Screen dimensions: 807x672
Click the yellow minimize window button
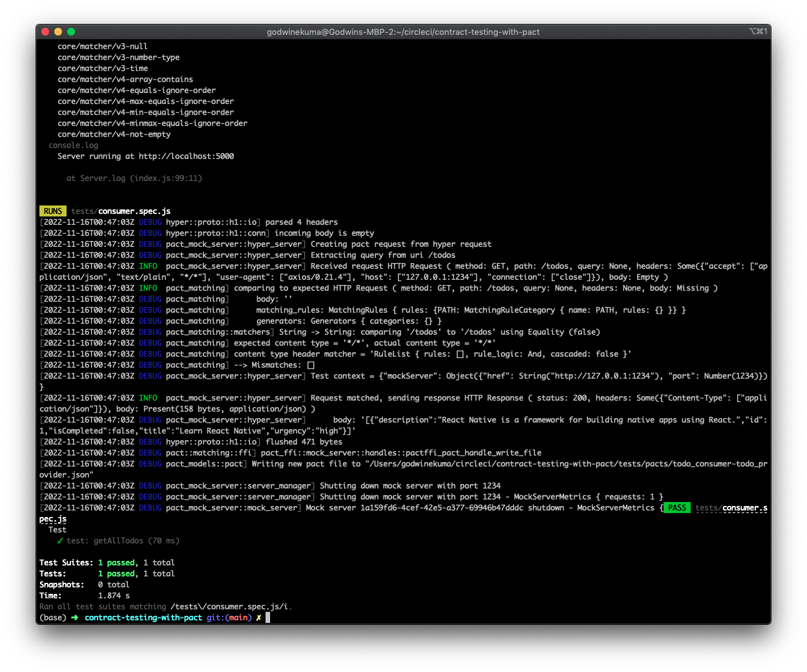58,31
